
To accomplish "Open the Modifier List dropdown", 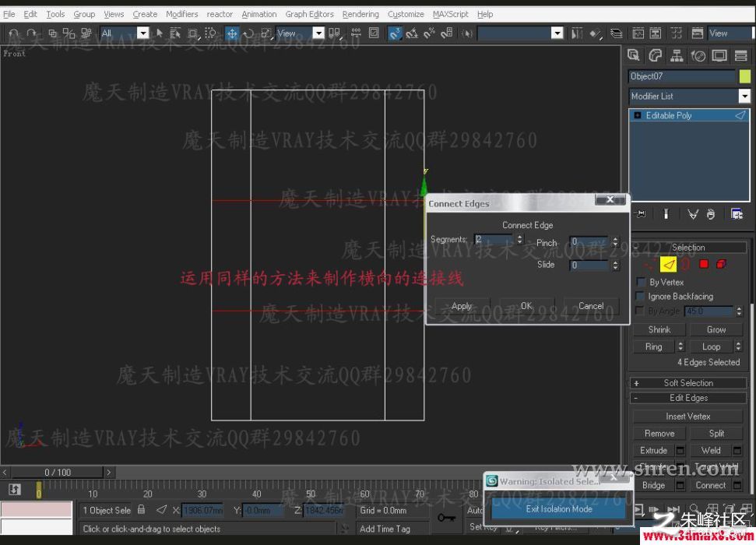I will [744, 96].
